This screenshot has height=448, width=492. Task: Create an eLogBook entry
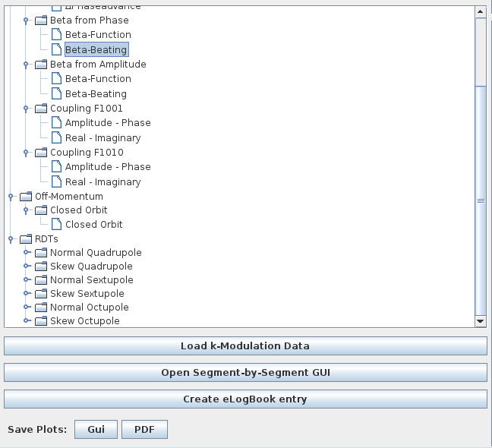(x=245, y=399)
